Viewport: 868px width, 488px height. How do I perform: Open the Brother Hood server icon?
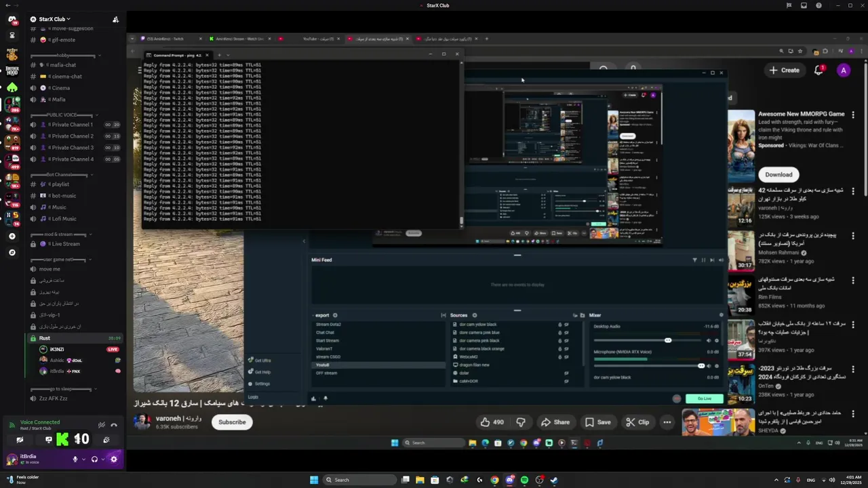[12, 70]
